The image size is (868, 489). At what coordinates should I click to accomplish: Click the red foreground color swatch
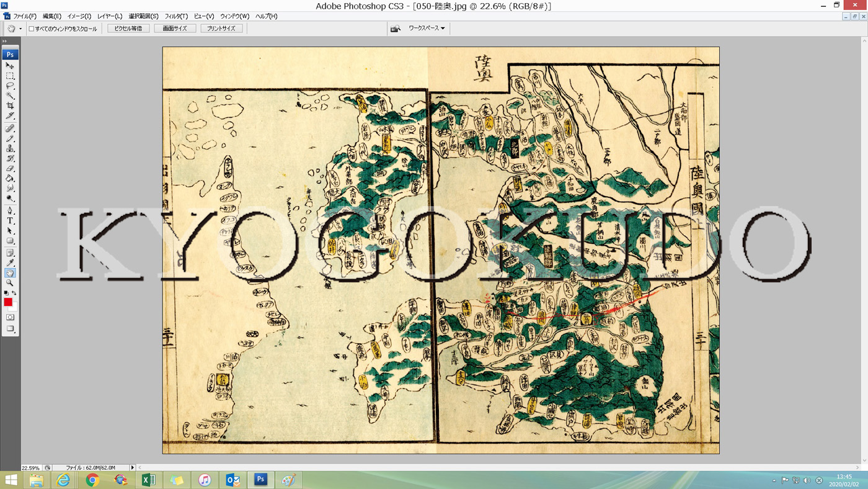click(8, 302)
